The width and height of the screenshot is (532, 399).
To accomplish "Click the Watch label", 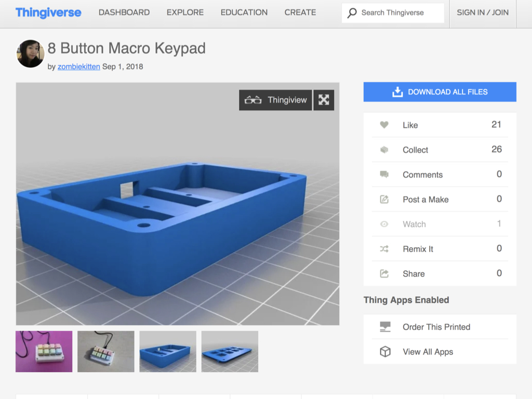I will 414,224.
